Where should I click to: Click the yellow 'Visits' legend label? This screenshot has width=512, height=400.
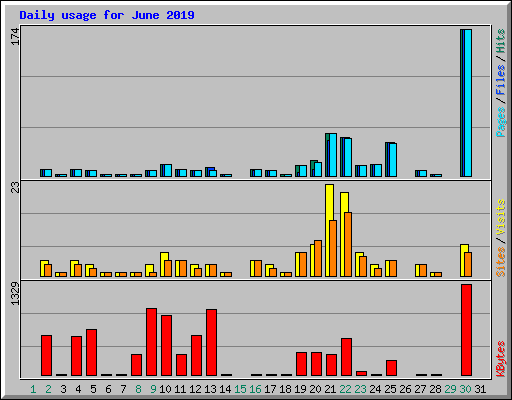(x=501, y=217)
